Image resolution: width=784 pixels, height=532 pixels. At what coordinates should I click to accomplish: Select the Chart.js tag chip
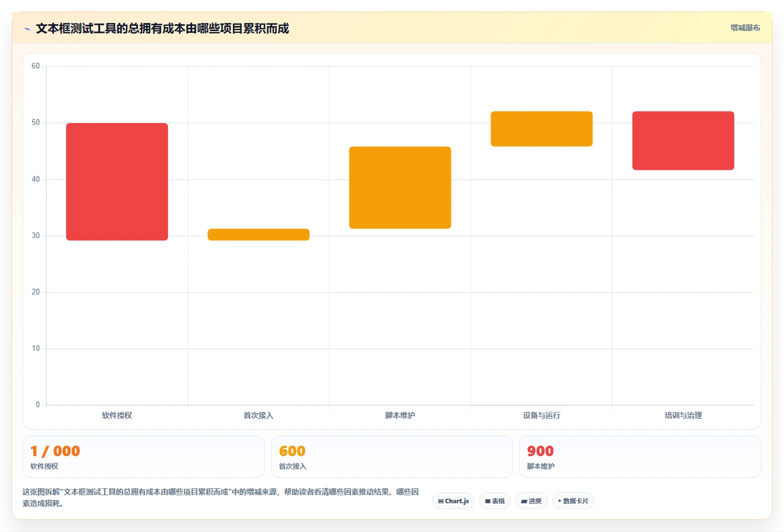click(x=453, y=501)
